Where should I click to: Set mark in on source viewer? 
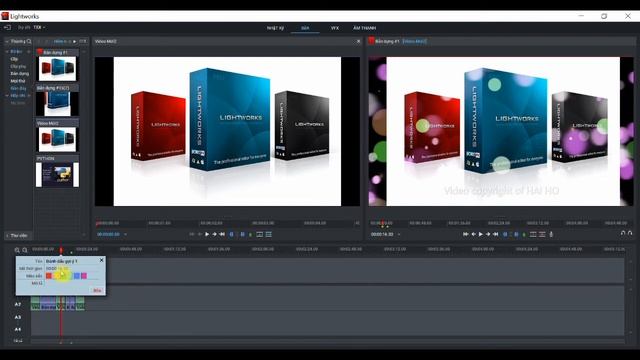click(x=232, y=234)
